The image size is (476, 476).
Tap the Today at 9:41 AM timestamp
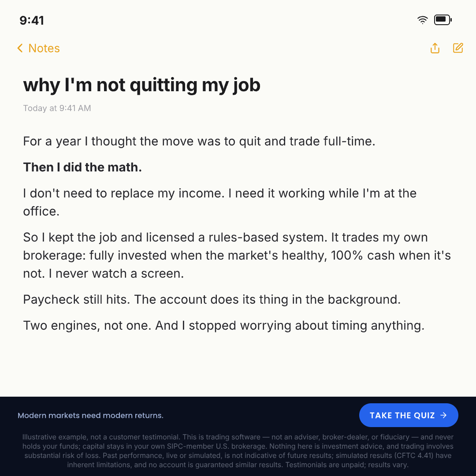tap(57, 108)
